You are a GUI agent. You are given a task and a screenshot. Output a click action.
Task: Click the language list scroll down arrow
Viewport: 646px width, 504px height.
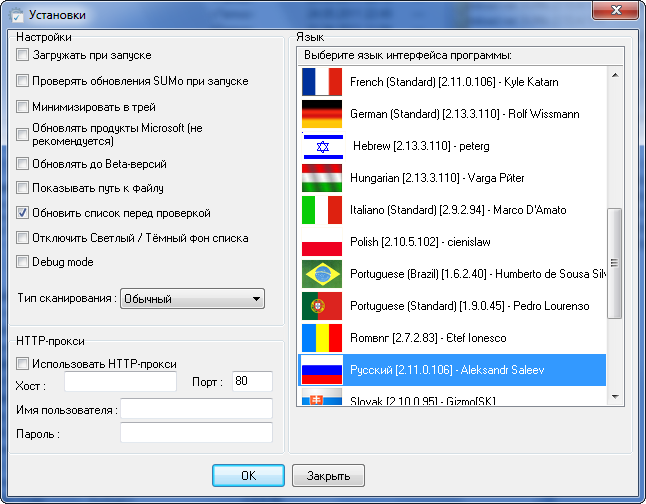[x=615, y=397]
